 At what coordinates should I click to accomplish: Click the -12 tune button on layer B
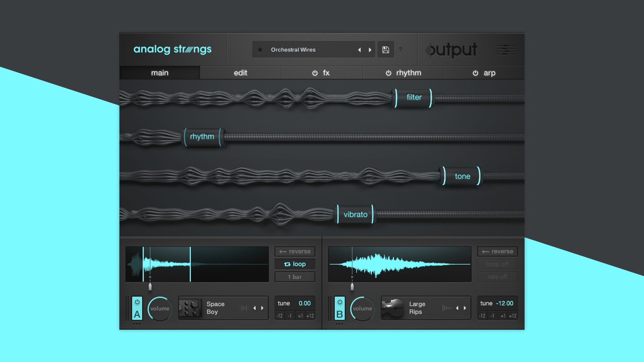click(x=482, y=315)
